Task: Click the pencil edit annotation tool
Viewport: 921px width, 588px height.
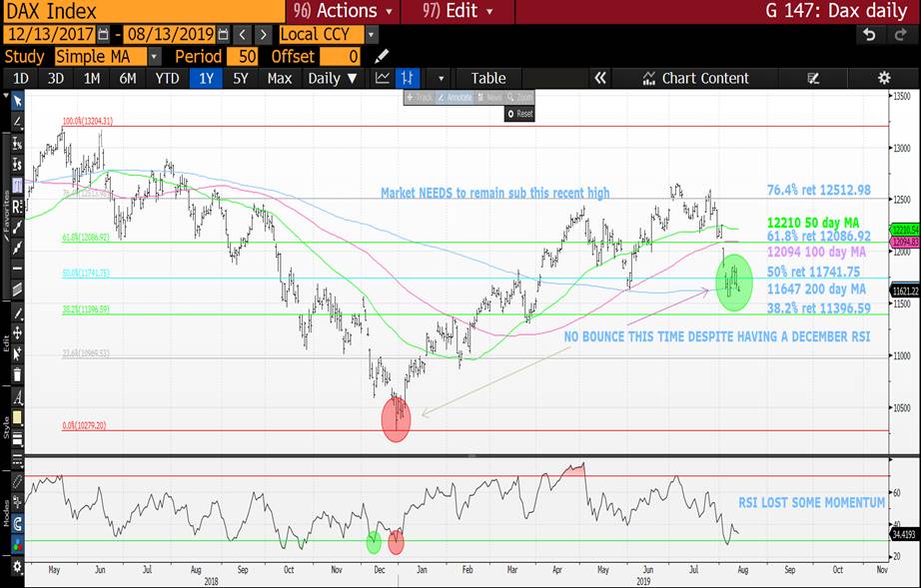Action: pyautogui.click(x=18, y=312)
